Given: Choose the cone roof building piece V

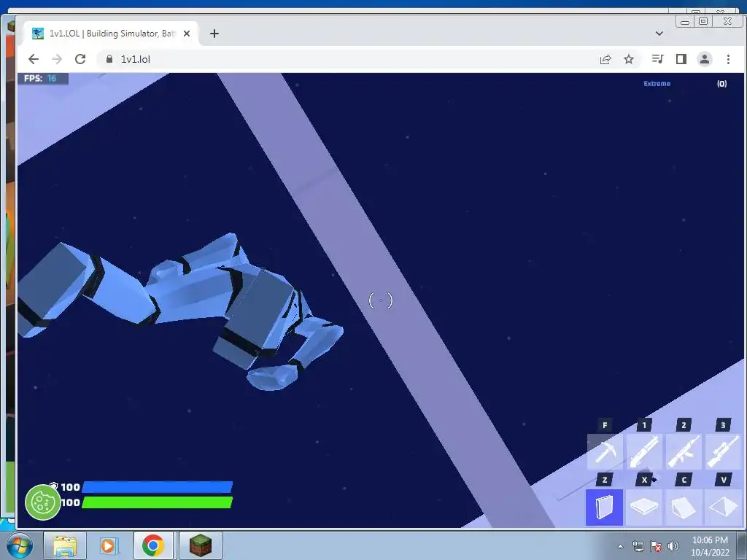Looking at the screenshot, I should [723, 507].
